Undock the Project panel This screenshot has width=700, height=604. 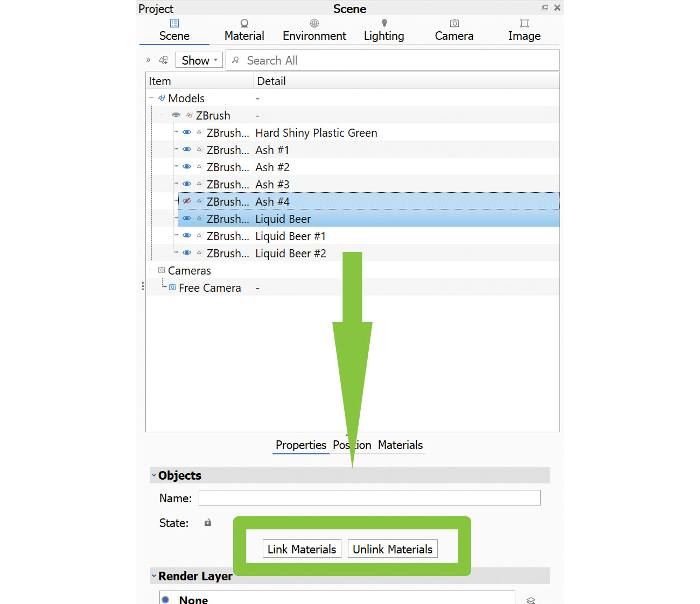545,8
